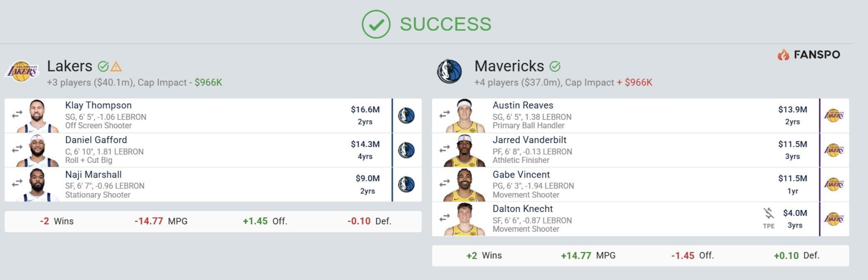
Task: Click the Mavericks +2 Wins stat
Action: pyautogui.click(x=484, y=255)
